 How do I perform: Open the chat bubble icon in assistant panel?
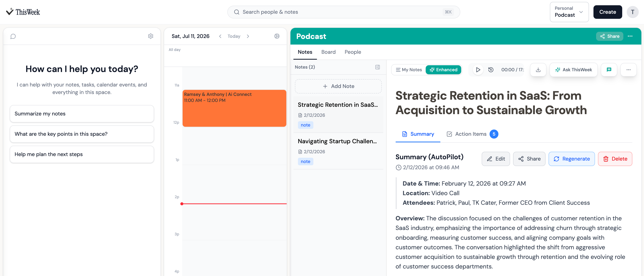pos(13,36)
